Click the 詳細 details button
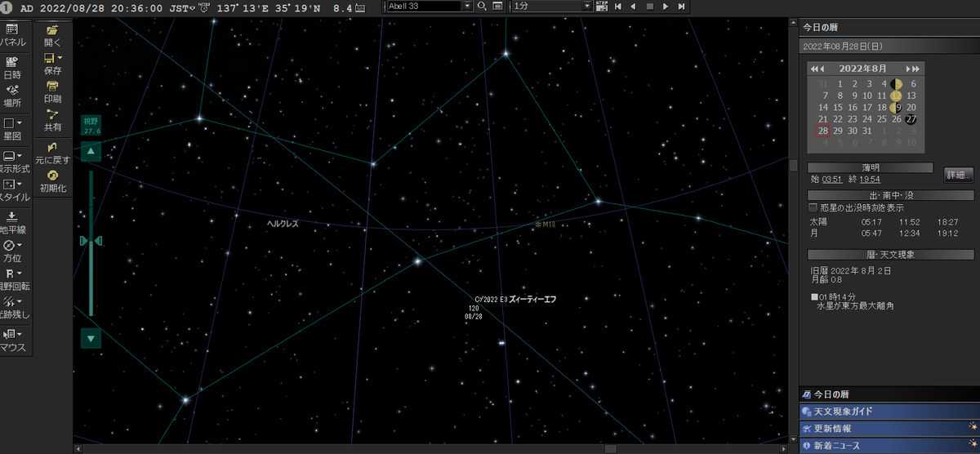980x454 pixels. pos(959,175)
